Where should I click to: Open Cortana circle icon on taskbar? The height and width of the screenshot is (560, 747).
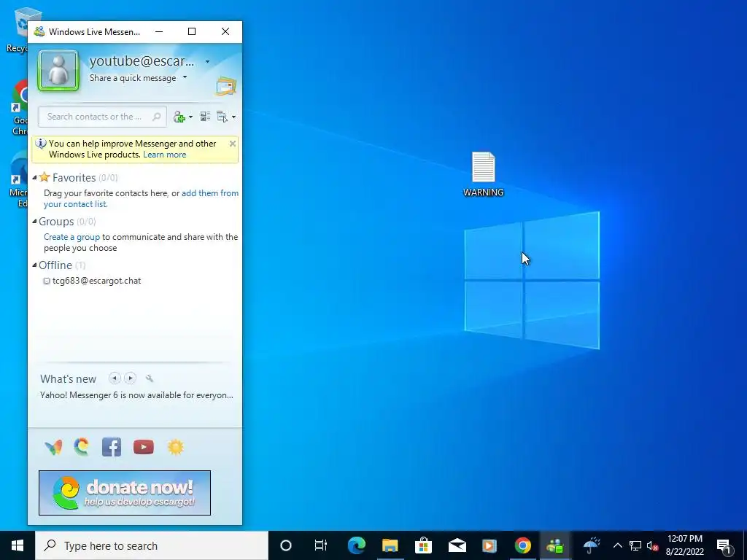(x=286, y=545)
